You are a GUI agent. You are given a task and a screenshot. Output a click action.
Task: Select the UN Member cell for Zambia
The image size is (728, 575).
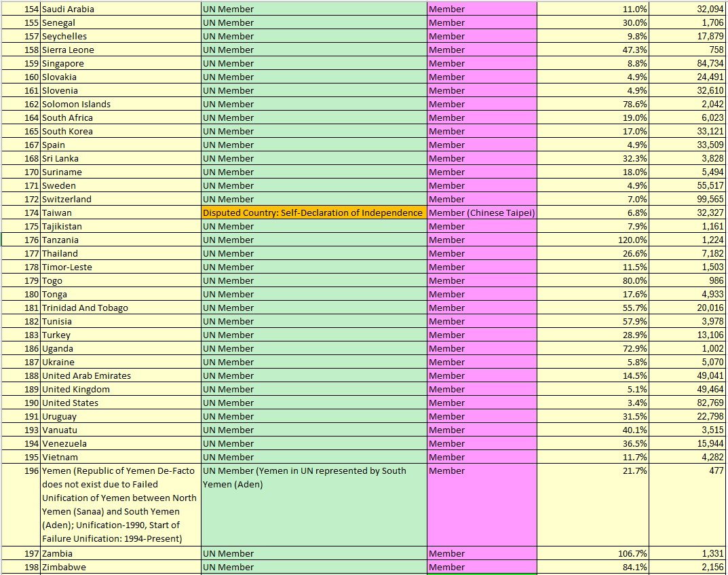pos(314,553)
